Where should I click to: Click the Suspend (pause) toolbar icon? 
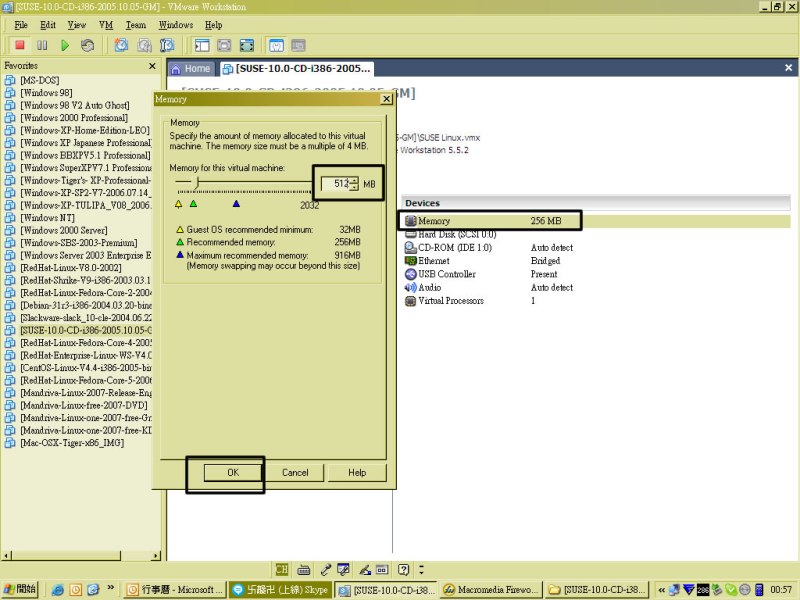tap(42, 45)
